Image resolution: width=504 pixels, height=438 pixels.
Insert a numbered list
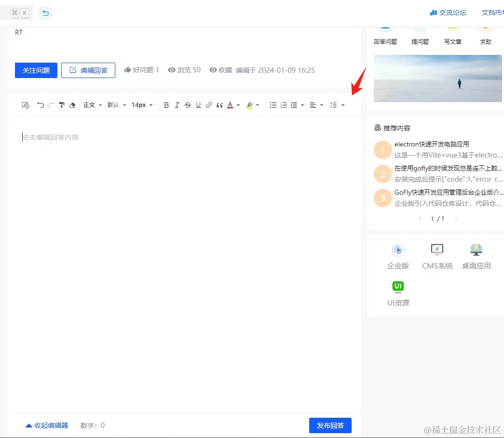(284, 105)
